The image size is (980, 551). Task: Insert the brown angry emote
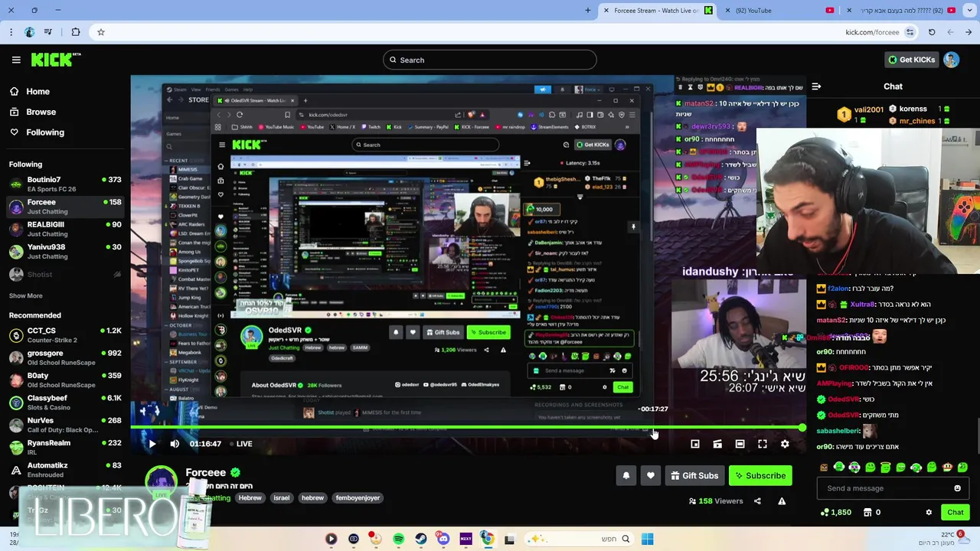[824, 467]
